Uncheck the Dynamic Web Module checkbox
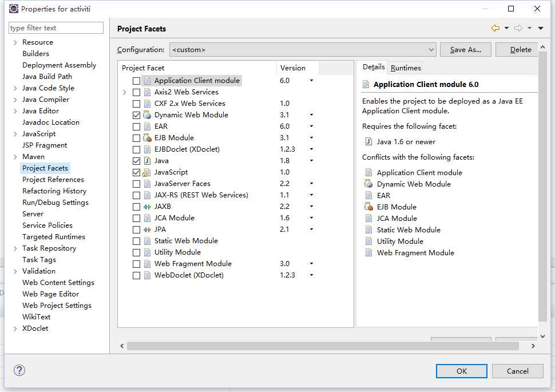This screenshot has width=555, height=392. click(136, 115)
